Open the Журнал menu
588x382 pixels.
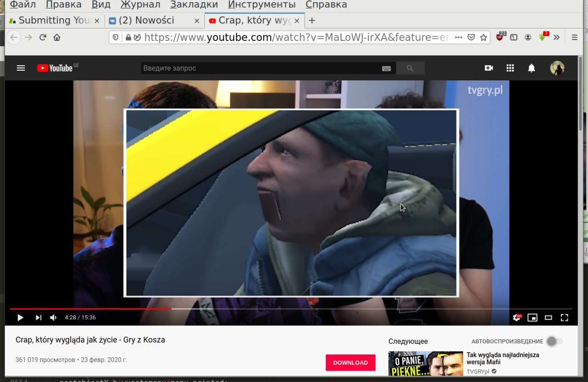tap(141, 5)
